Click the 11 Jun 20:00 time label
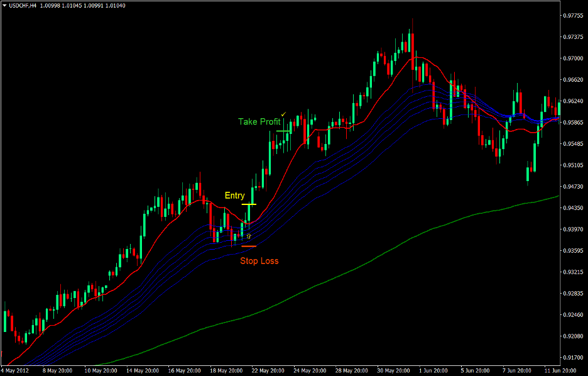 560,371
